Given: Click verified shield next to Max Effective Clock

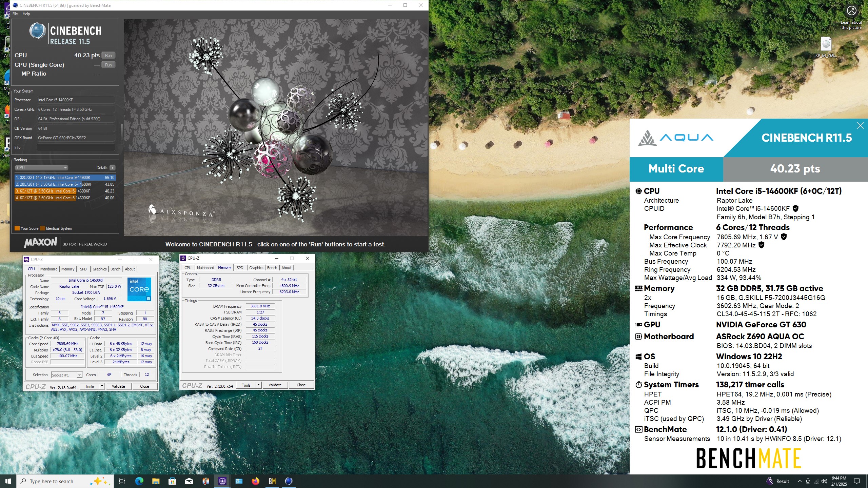Looking at the screenshot, I should tap(761, 245).
